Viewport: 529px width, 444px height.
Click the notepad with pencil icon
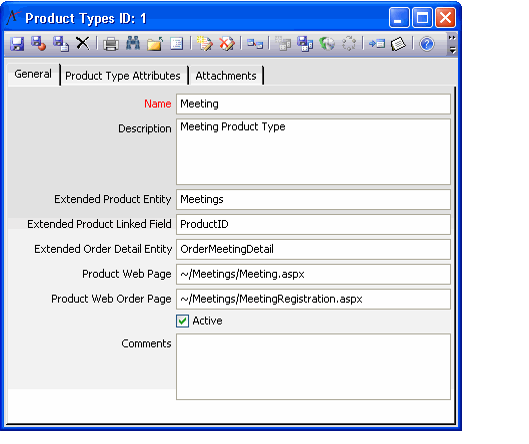(204, 44)
